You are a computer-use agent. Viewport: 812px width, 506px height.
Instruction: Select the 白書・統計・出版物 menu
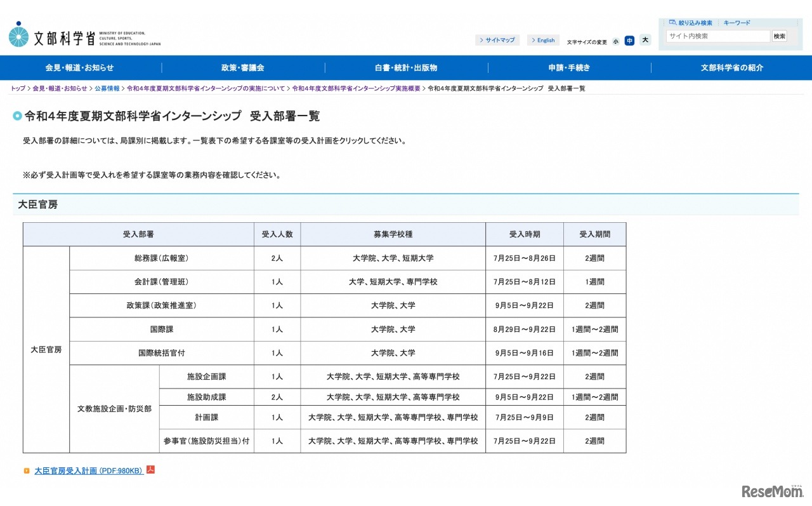point(405,68)
